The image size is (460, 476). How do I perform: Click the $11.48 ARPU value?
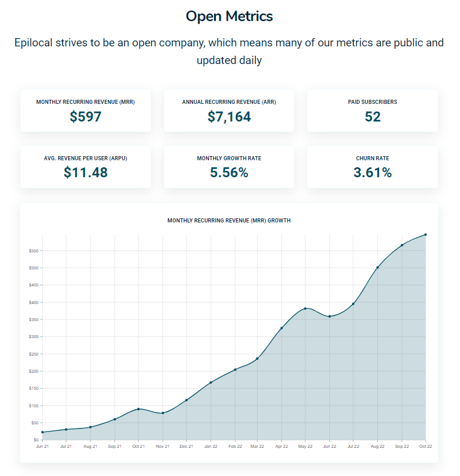point(86,173)
